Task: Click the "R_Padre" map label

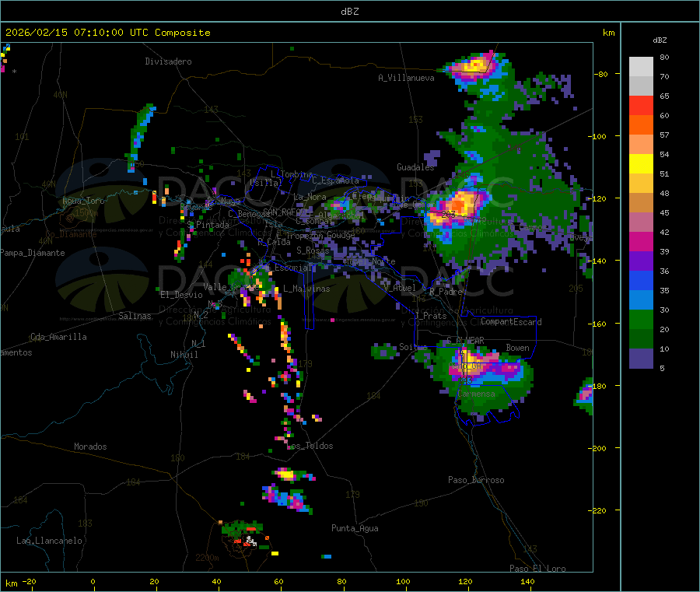Action: click(446, 292)
